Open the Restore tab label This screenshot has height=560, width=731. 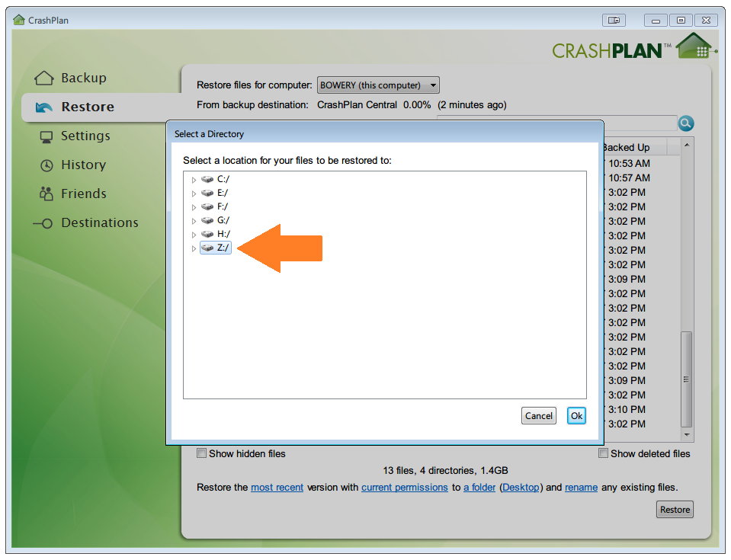coord(88,107)
